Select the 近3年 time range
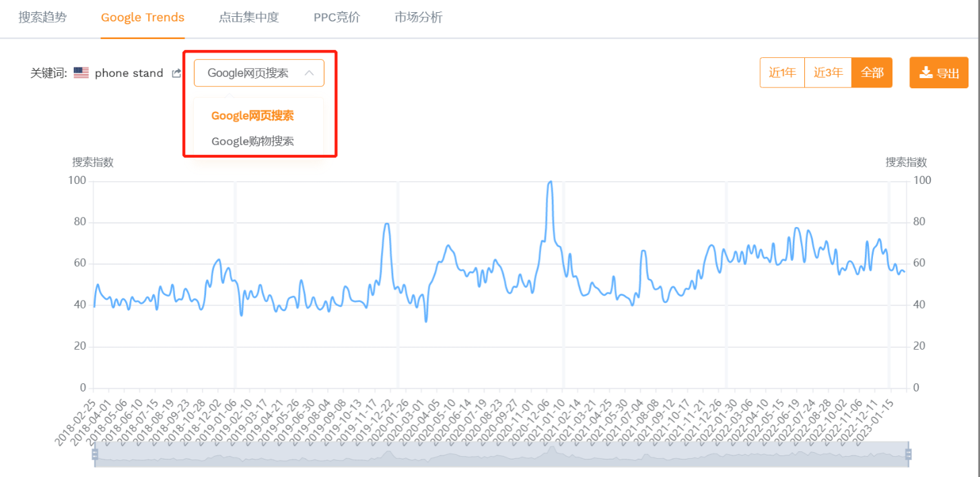The width and height of the screenshot is (980, 477). coord(828,73)
